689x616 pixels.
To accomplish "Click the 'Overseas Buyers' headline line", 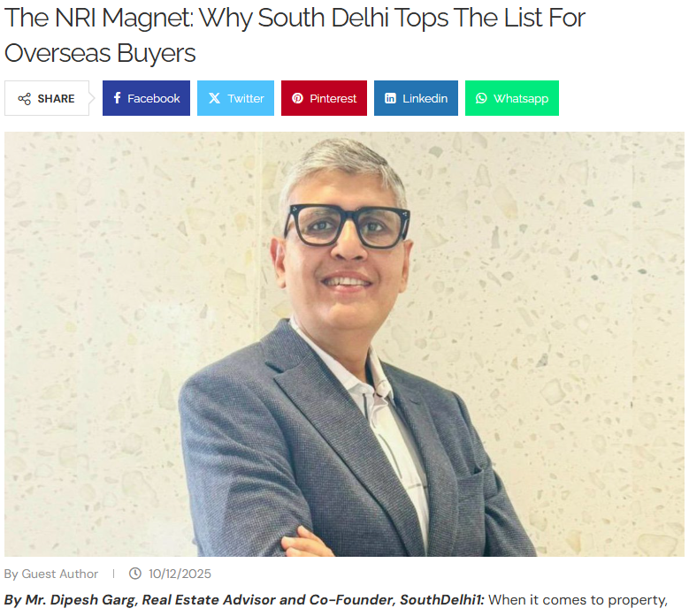I will 100,54.
